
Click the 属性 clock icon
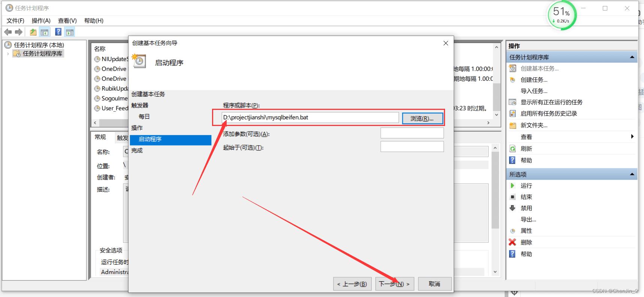click(513, 231)
